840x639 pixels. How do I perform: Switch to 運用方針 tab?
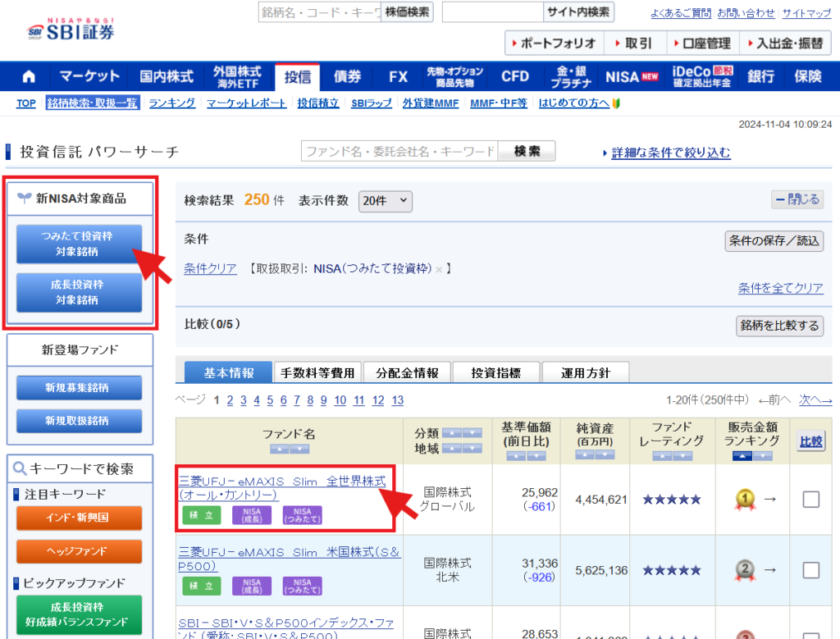tap(586, 372)
